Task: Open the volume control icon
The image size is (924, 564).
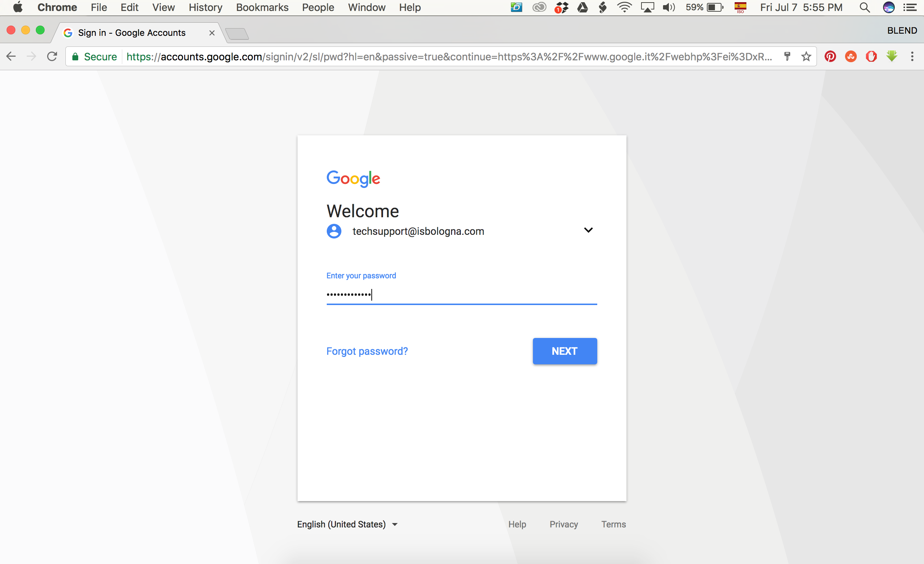Action: coord(669,8)
